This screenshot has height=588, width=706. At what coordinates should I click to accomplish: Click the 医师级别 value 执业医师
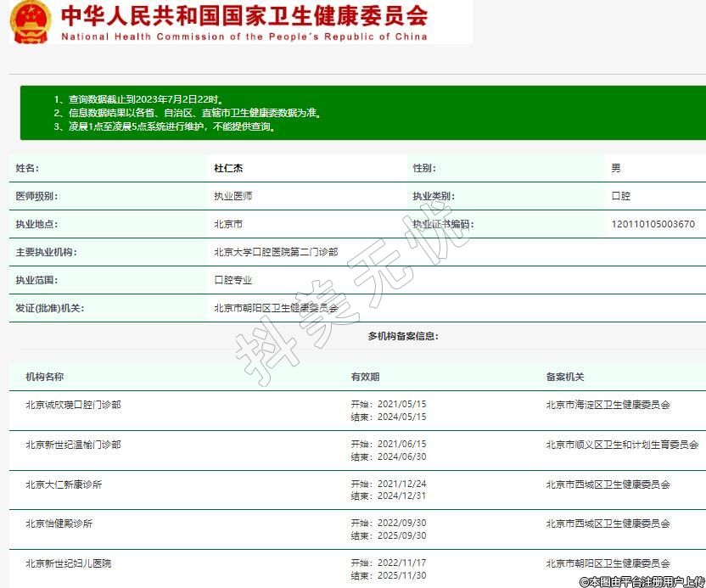pyautogui.click(x=233, y=196)
